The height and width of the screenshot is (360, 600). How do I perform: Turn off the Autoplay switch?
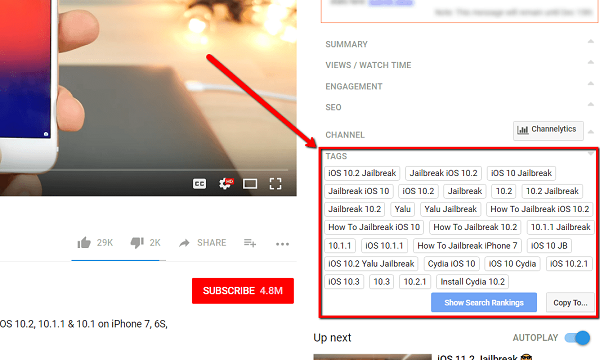[577, 338]
